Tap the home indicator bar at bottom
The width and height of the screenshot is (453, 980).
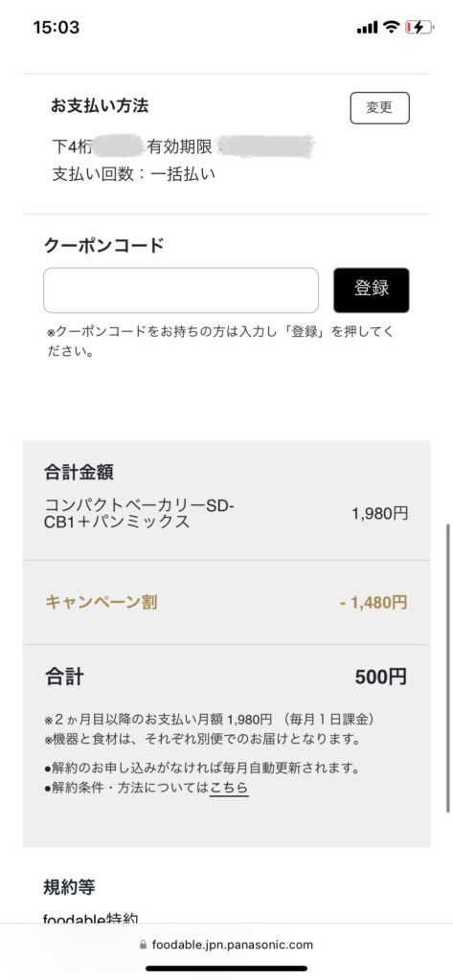(226, 969)
